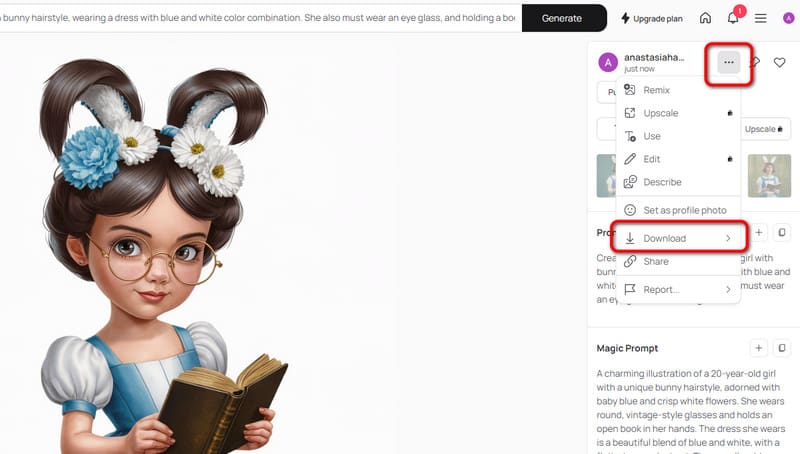Add Magic Prompt using the plus icon
Viewport: 800px width, 454px height.
pyautogui.click(x=759, y=348)
